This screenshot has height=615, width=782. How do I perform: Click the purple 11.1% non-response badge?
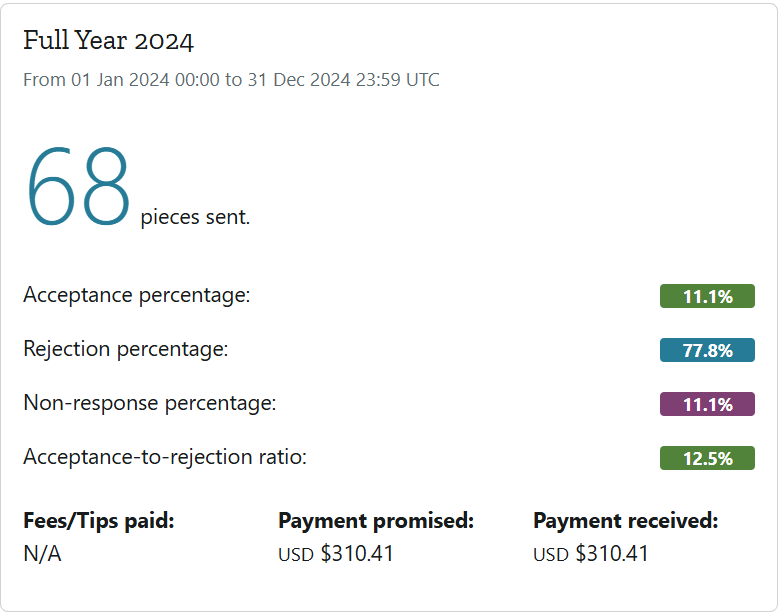[707, 404]
